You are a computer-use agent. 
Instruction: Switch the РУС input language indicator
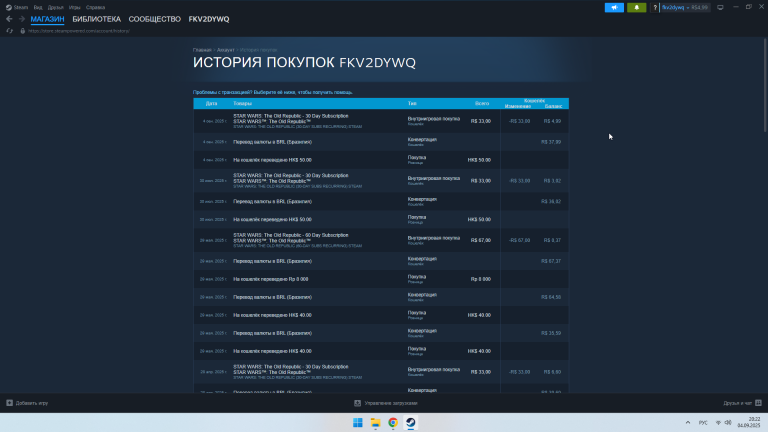tap(703, 423)
